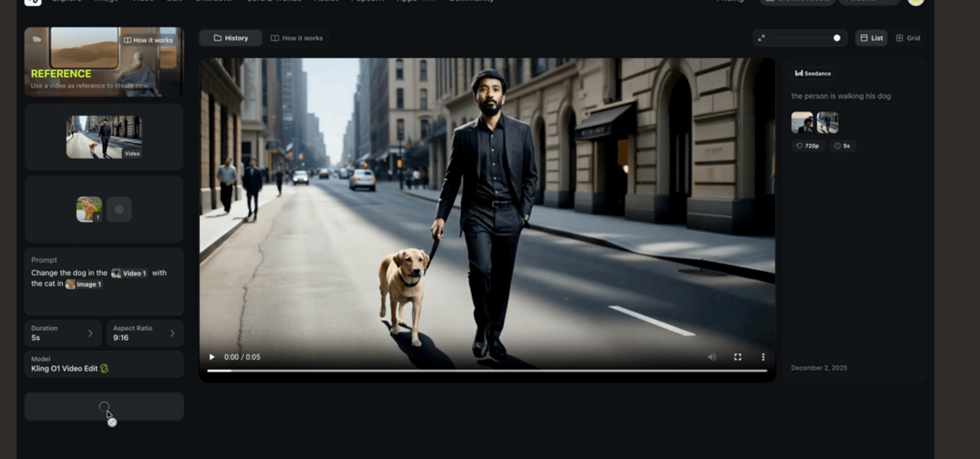The image size is (980, 459).
Task: Open the first reference thumbnail in the details panel
Action: pyautogui.click(x=802, y=123)
